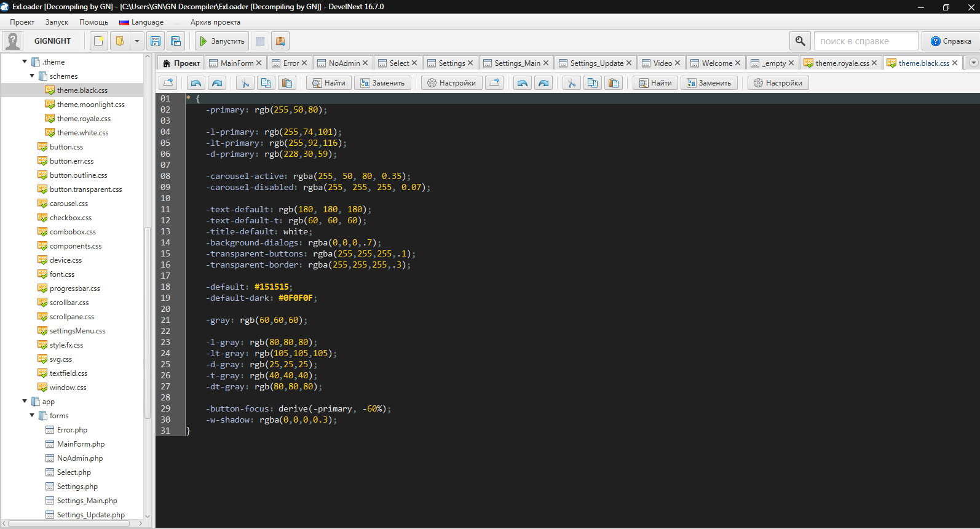This screenshot has height=529, width=980.
Task: Click the project tree vertical scrollbar
Action: (148, 322)
